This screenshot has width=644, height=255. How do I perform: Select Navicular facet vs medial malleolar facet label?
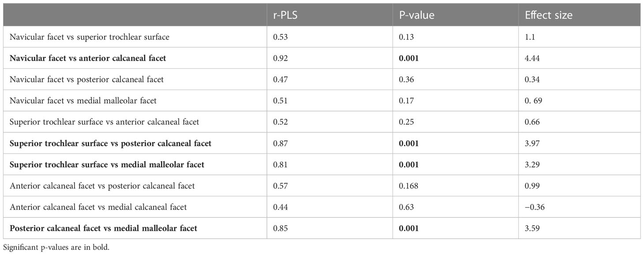coord(83,101)
